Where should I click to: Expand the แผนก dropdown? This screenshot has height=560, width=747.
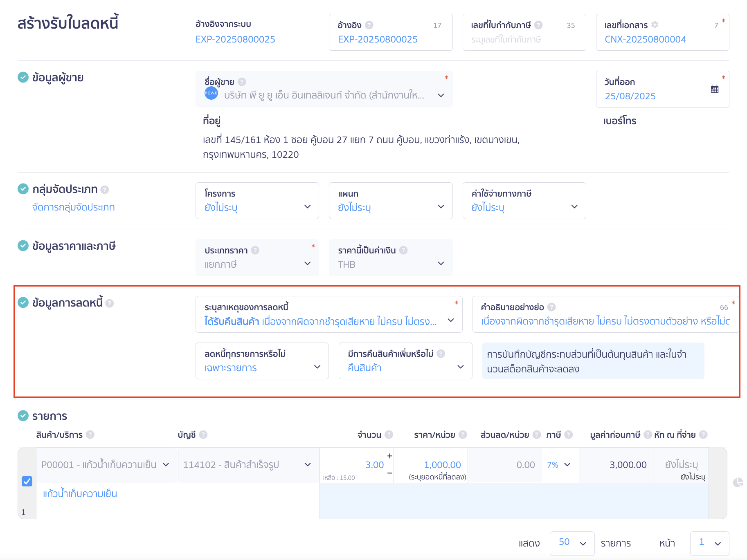pyautogui.click(x=390, y=201)
